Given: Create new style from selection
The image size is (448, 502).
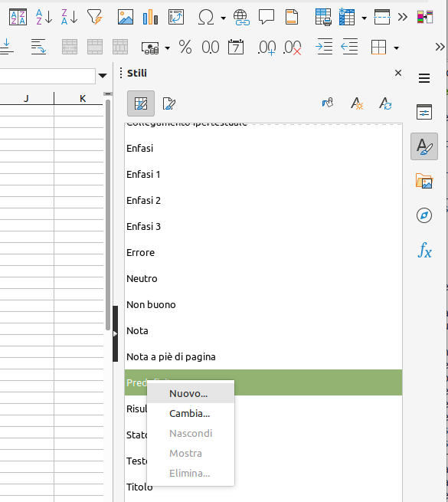Looking at the screenshot, I should point(356,103).
